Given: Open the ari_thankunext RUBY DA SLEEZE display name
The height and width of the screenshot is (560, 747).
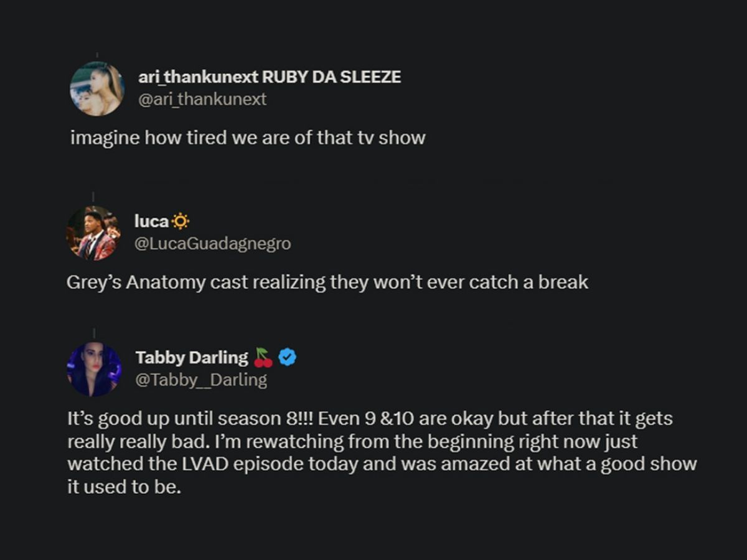Looking at the screenshot, I should tap(269, 77).
